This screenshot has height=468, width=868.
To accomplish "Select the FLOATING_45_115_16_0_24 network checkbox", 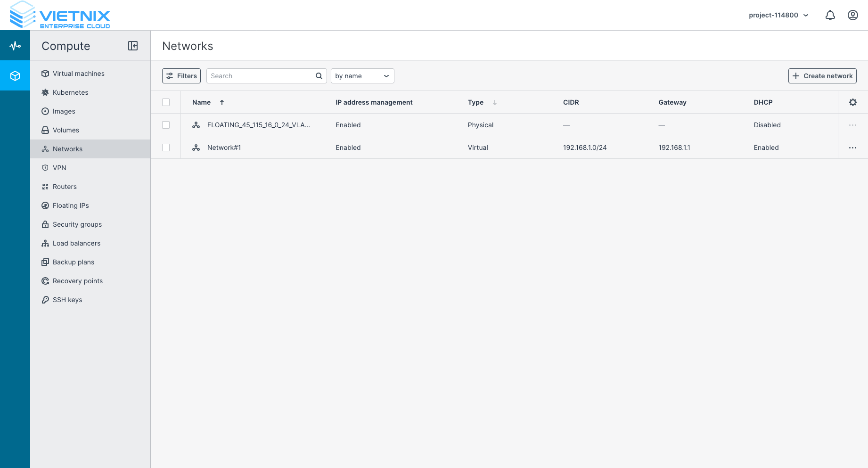I will tap(166, 125).
